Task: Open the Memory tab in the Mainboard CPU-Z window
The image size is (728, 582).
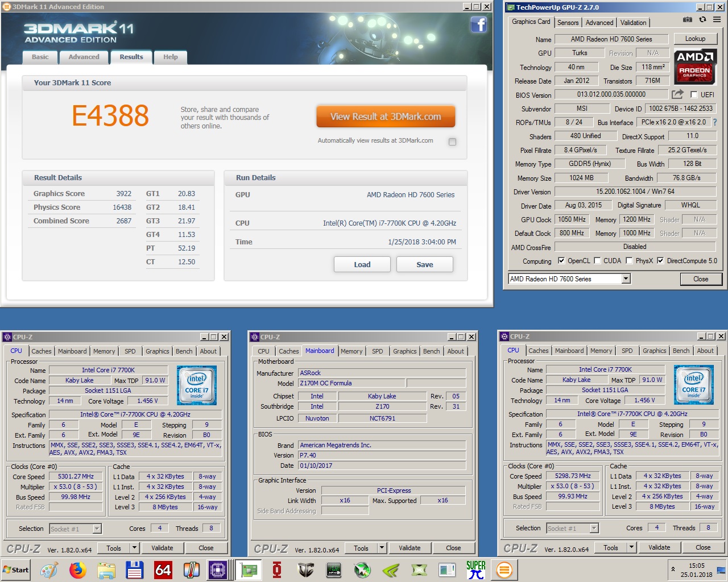Action: (351, 351)
